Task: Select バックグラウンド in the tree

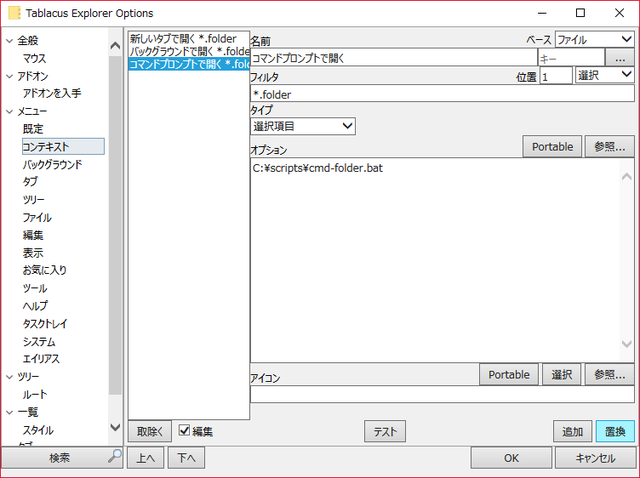Action: (52, 165)
